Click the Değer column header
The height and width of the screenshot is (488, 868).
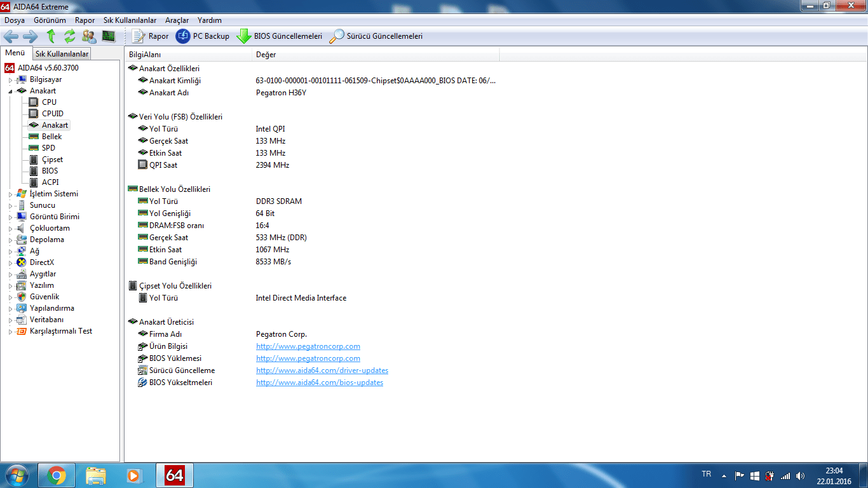coord(376,55)
